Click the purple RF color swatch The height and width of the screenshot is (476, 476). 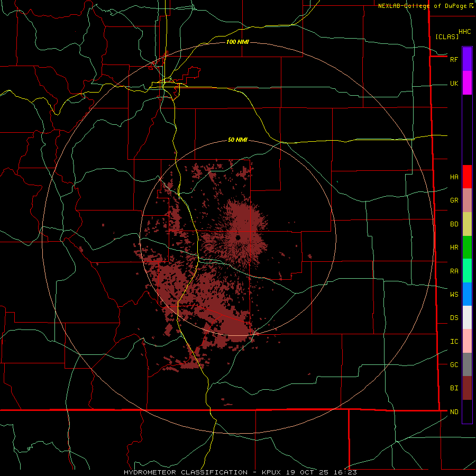click(x=467, y=59)
